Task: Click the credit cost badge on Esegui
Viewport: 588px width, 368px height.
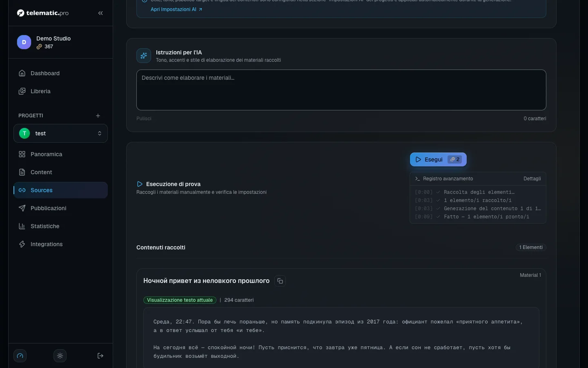Action: click(x=454, y=159)
